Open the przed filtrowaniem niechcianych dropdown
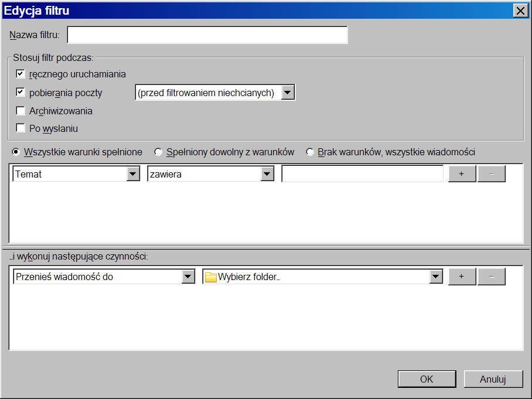Screen dimensions: 532x399 pos(287,93)
